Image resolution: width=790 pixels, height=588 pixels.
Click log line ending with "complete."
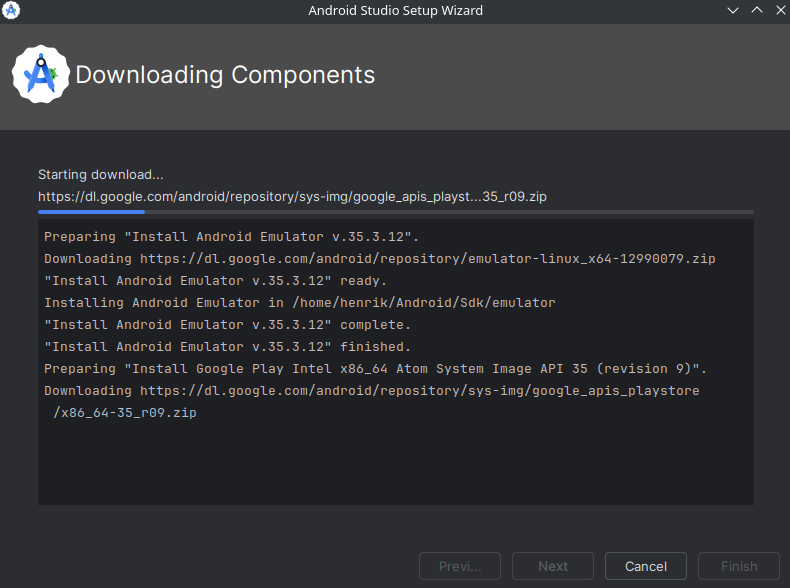(227, 325)
